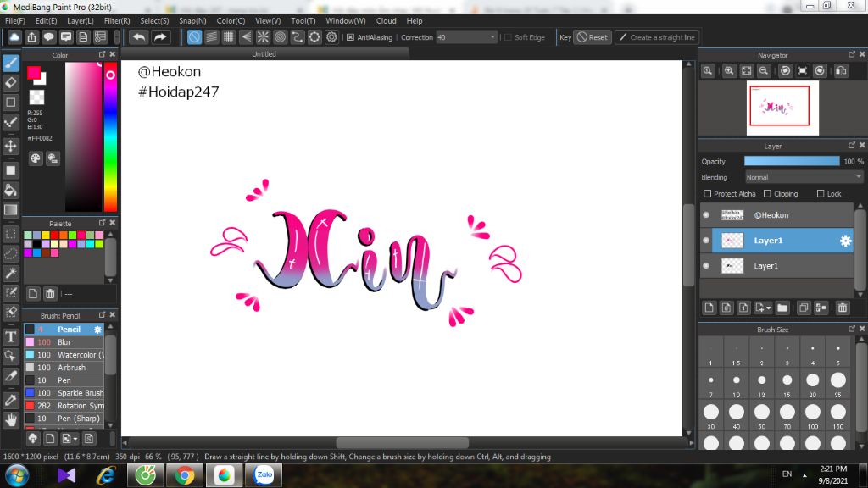Select the Blur brush
The image size is (868, 488).
click(x=64, y=342)
